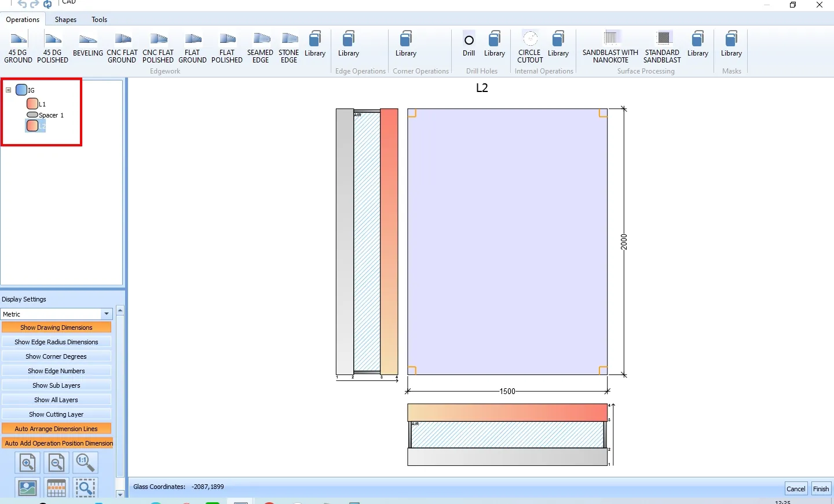Apply the Flat Polished edge
Screen dimensions: 834x504
pos(227,47)
